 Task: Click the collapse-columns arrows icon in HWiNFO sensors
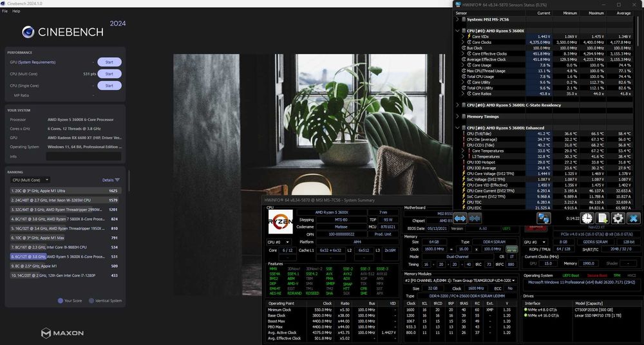click(475, 218)
